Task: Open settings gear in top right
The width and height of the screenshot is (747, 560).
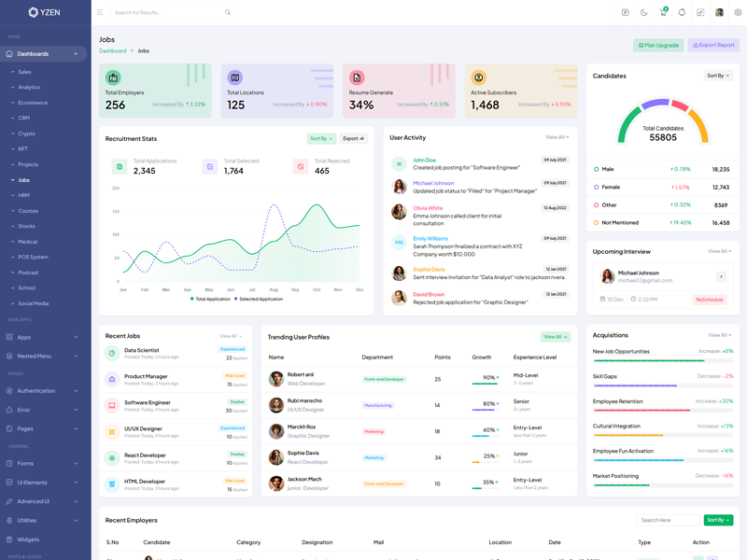Action: (x=738, y=12)
